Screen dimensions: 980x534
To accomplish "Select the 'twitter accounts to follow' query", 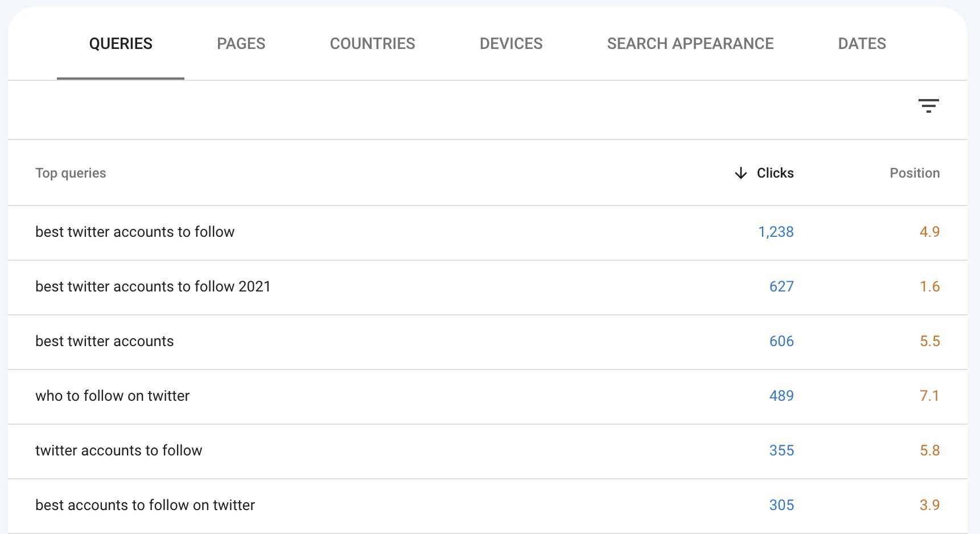I will pyautogui.click(x=119, y=450).
